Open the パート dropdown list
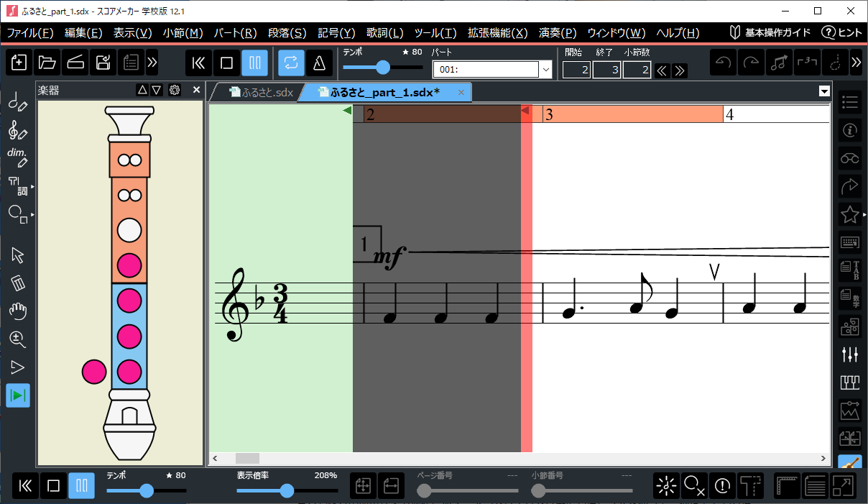This screenshot has width=868, height=504. coord(545,69)
